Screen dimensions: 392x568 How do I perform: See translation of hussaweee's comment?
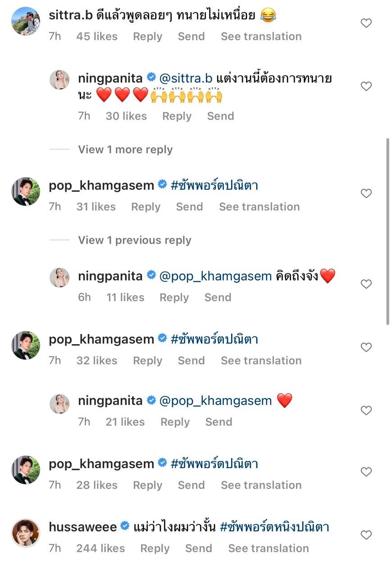268,548
